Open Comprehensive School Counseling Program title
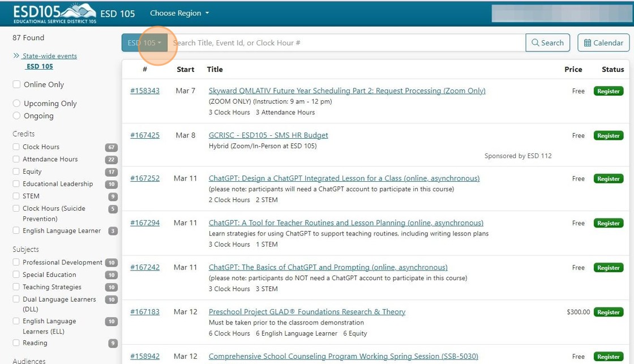This screenshot has height=364, width=634. [x=343, y=356]
